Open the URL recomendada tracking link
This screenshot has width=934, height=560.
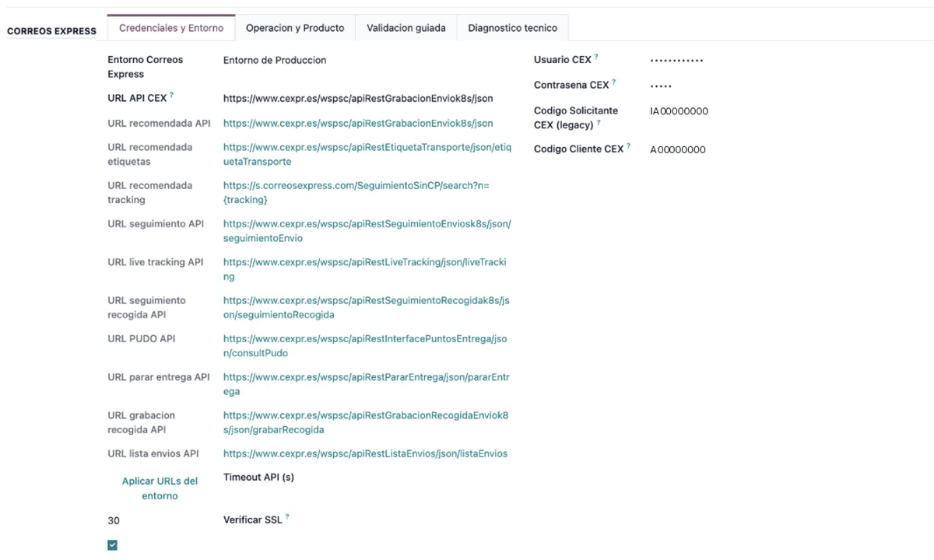click(356, 193)
